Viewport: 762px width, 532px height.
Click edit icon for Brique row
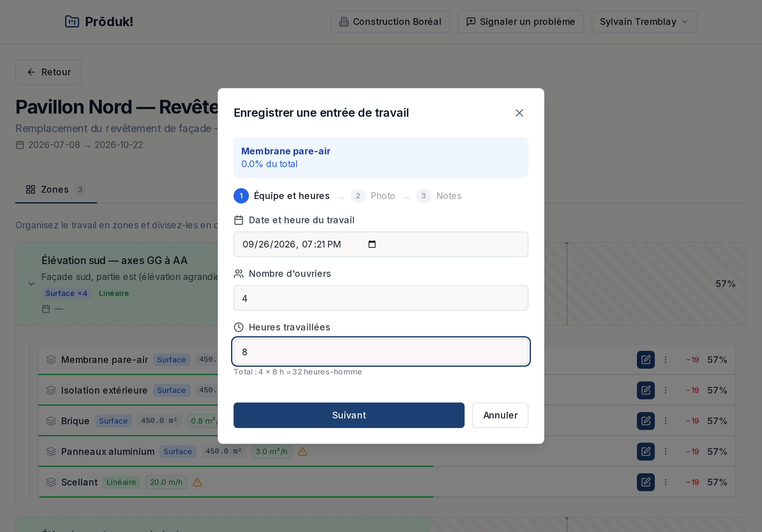tap(646, 421)
